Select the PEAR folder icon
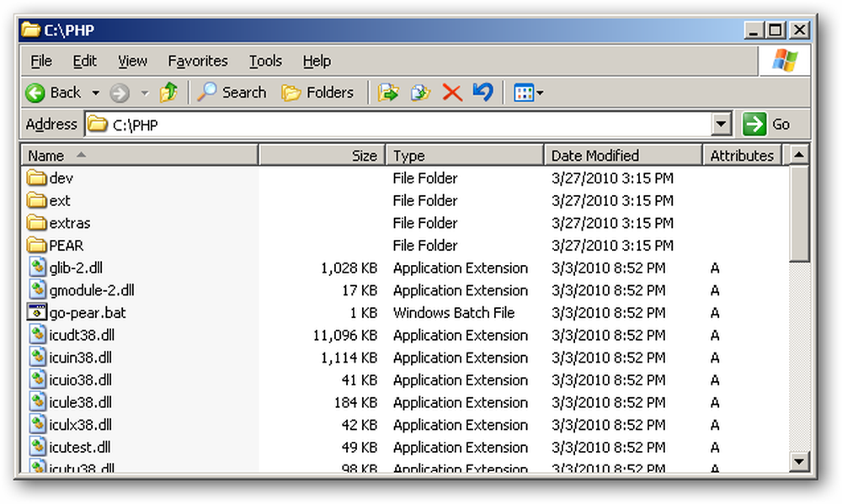The image size is (842, 504). click(36, 245)
